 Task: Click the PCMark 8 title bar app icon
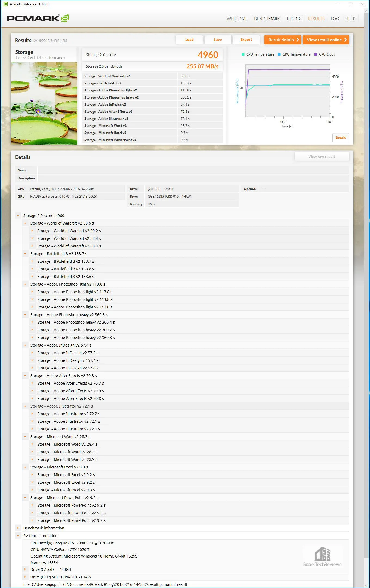click(5, 4)
